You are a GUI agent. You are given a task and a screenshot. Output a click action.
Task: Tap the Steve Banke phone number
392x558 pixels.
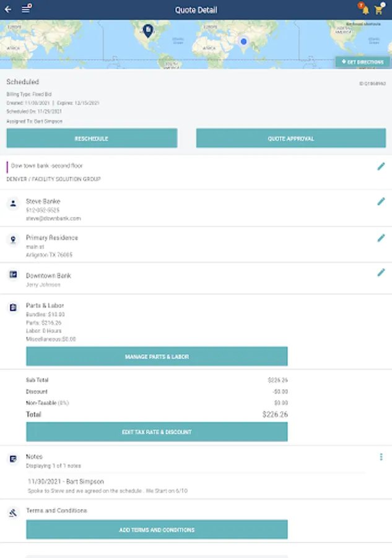pos(43,210)
